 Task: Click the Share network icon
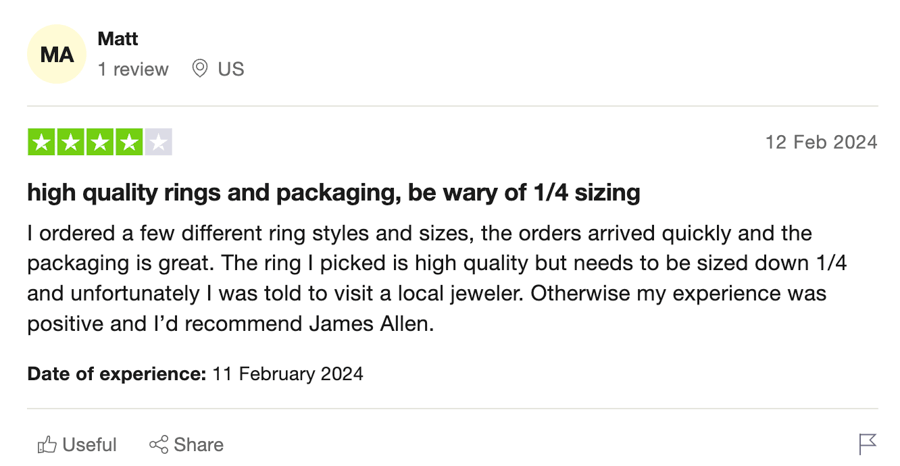(159, 445)
